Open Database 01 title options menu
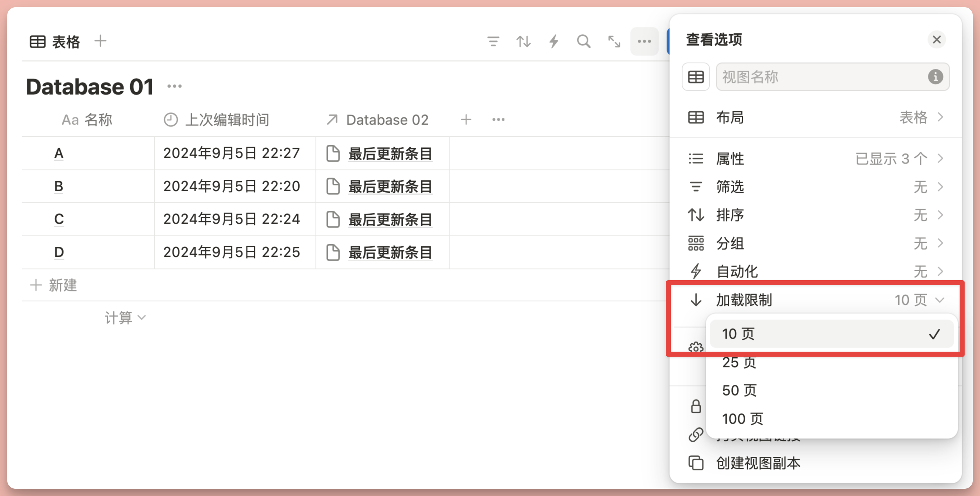Viewport: 980px width, 496px height. pos(175,86)
